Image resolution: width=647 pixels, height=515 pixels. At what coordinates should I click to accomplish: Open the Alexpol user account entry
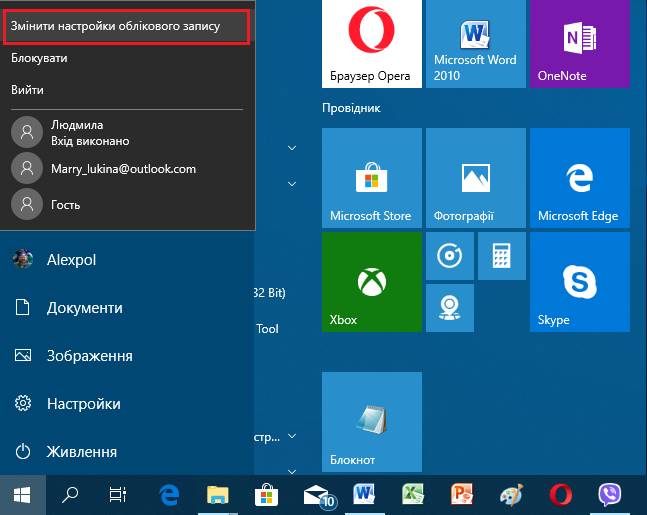[127, 260]
